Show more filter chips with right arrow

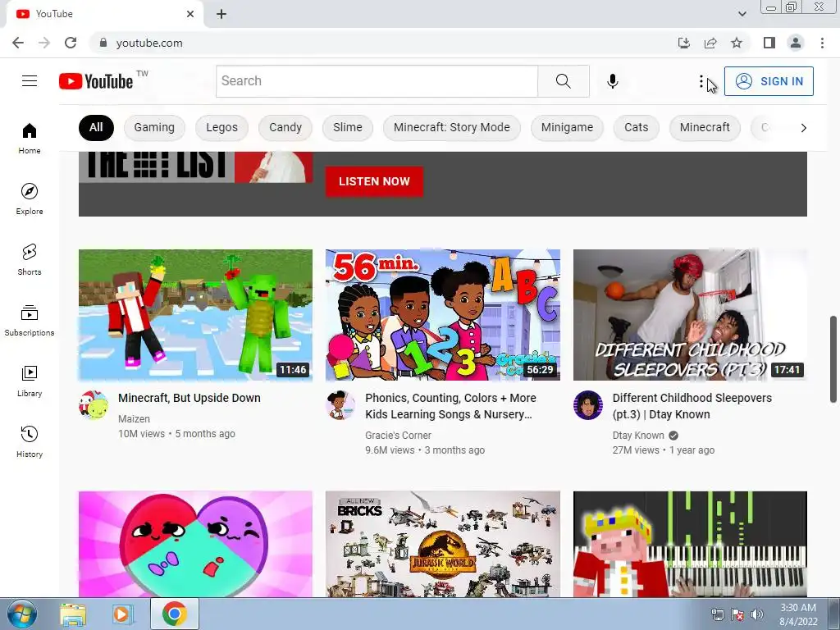803,127
